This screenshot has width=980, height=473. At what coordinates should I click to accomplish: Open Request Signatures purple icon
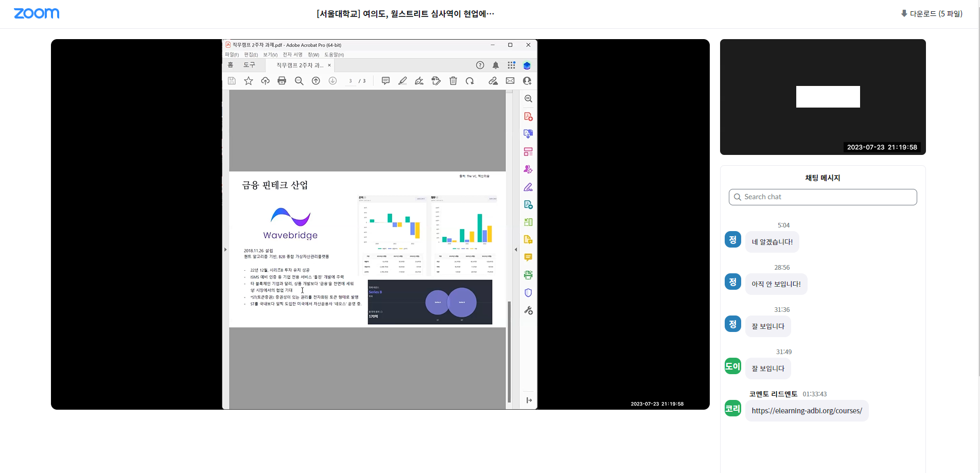click(528, 169)
